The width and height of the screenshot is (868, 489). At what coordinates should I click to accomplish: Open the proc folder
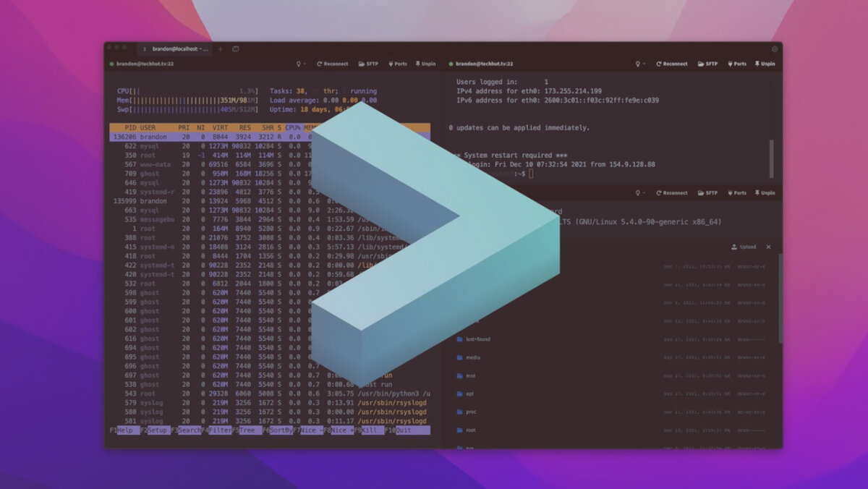click(x=467, y=412)
